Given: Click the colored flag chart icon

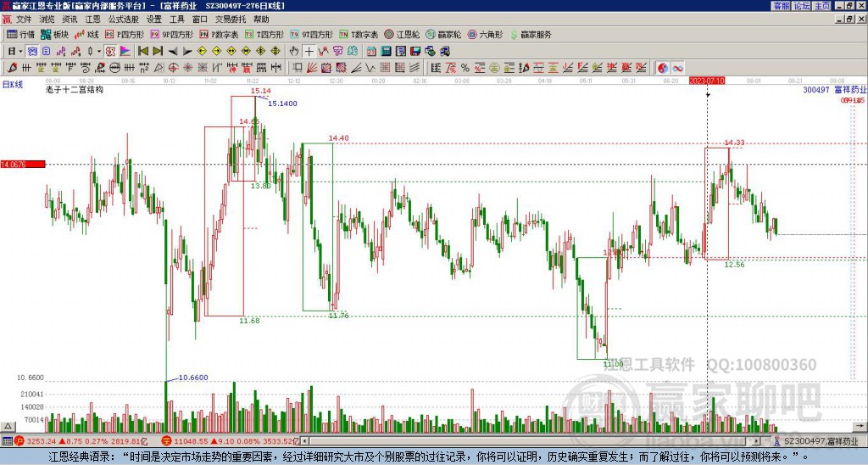Looking at the screenshot, I should click(x=125, y=52).
